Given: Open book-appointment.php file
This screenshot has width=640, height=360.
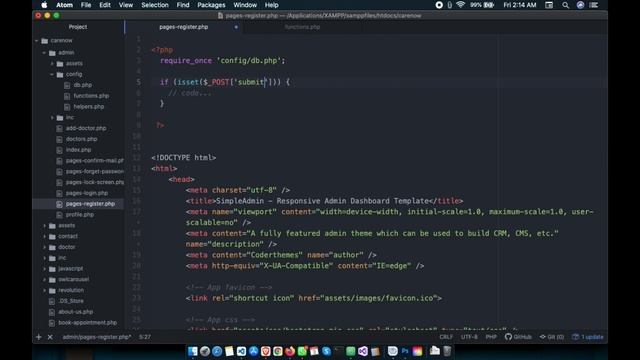Looking at the screenshot, I should pyautogui.click(x=87, y=322).
